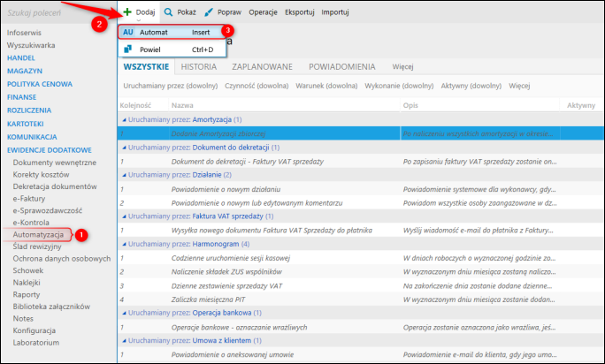605x364 pixels.
Task: Collapse the Amortyzacja group
Action: (x=124, y=120)
